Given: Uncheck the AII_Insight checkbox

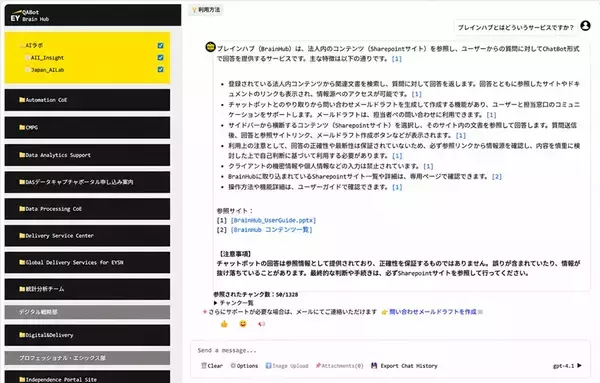Looking at the screenshot, I should coord(160,57).
